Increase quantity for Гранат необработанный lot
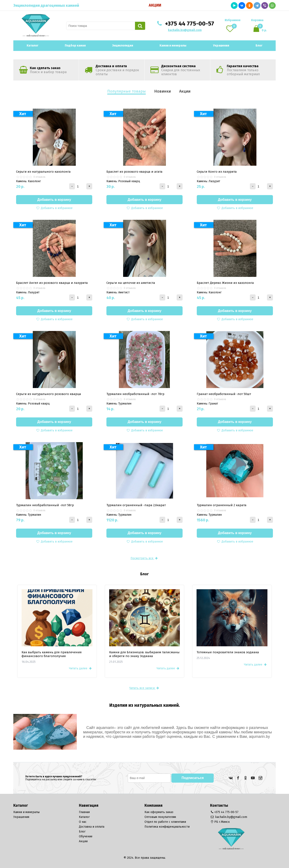Viewport: 289px width, 868px height. (x=270, y=409)
